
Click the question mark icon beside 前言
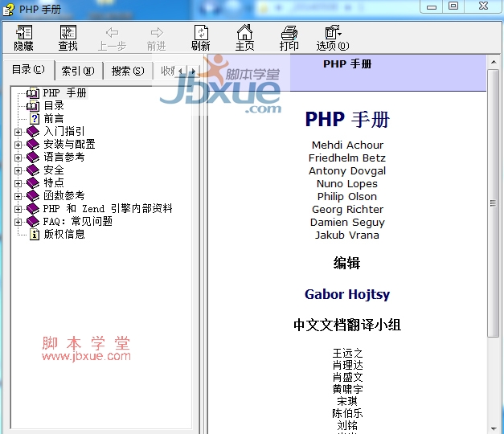tap(35, 119)
